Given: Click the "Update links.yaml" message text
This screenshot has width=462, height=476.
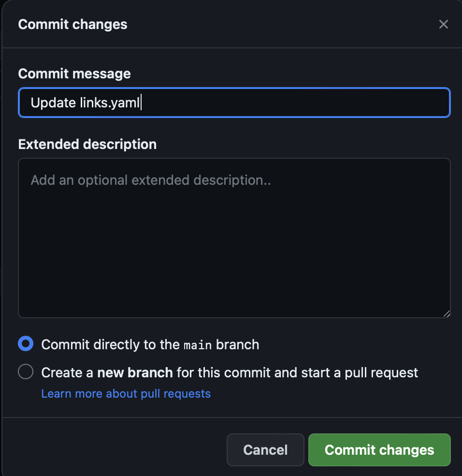Looking at the screenshot, I should click(x=86, y=103).
